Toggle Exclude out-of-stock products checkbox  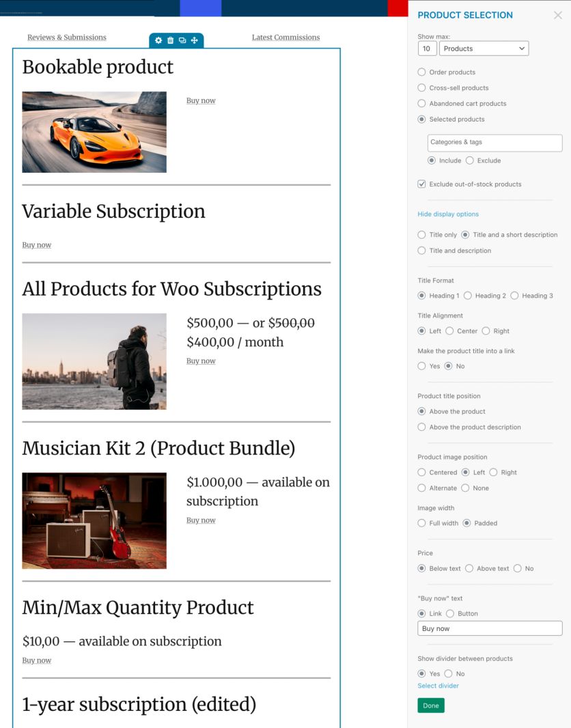click(x=421, y=184)
